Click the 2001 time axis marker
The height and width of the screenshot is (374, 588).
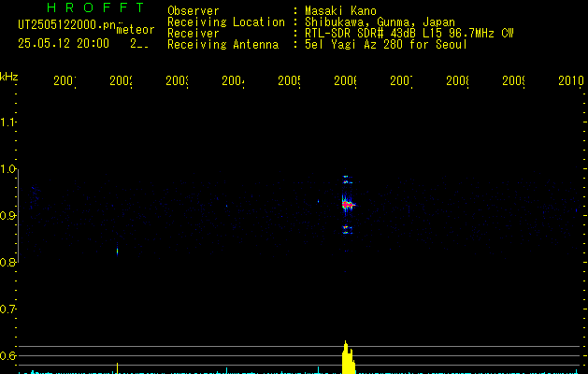65,80
